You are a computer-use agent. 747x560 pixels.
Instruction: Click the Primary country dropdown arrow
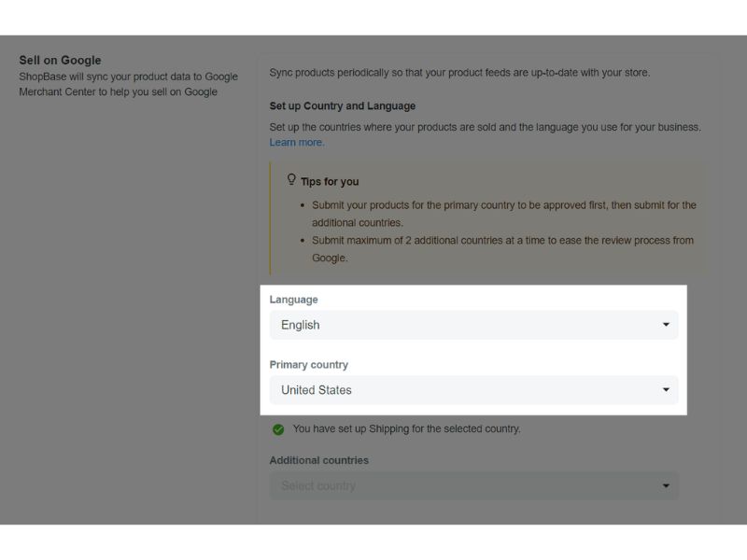coord(666,390)
